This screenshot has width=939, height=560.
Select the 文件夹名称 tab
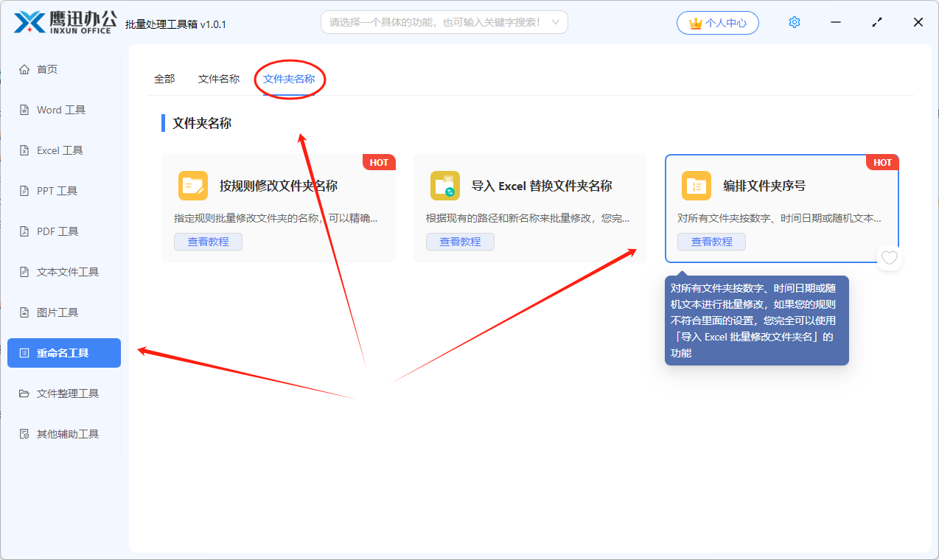point(289,79)
